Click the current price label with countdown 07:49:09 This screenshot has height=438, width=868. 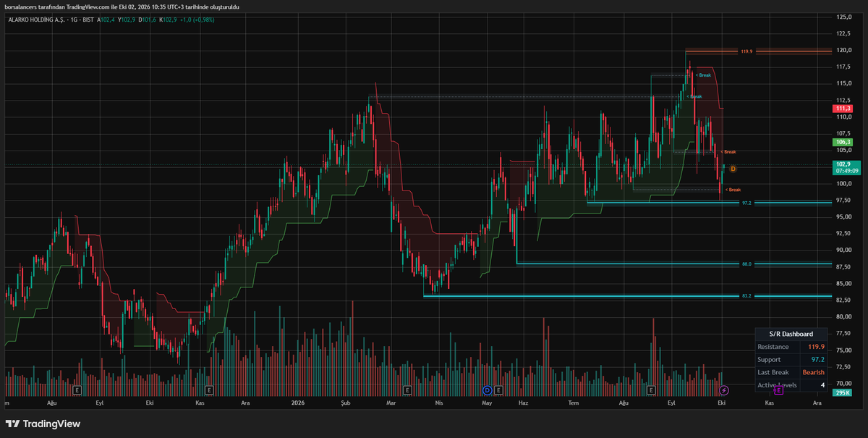coord(846,168)
